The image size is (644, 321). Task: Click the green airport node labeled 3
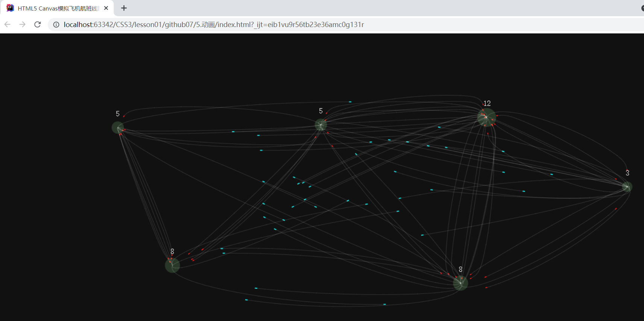[x=627, y=187]
